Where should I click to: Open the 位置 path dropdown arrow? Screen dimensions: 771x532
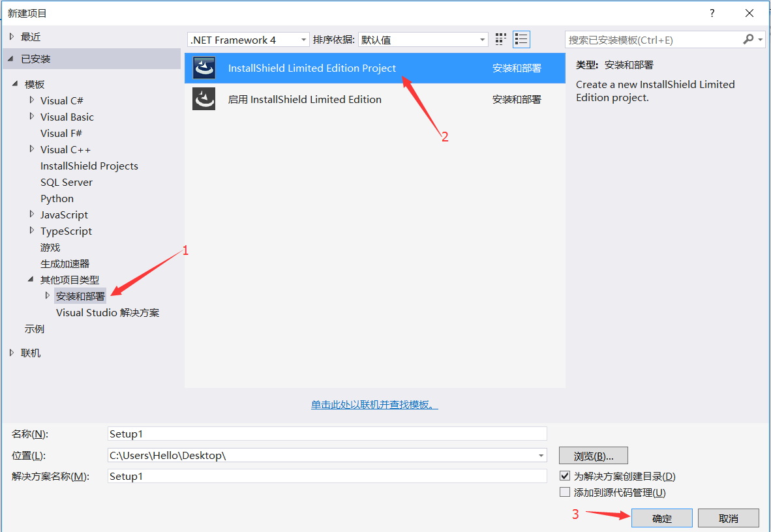(x=541, y=455)
